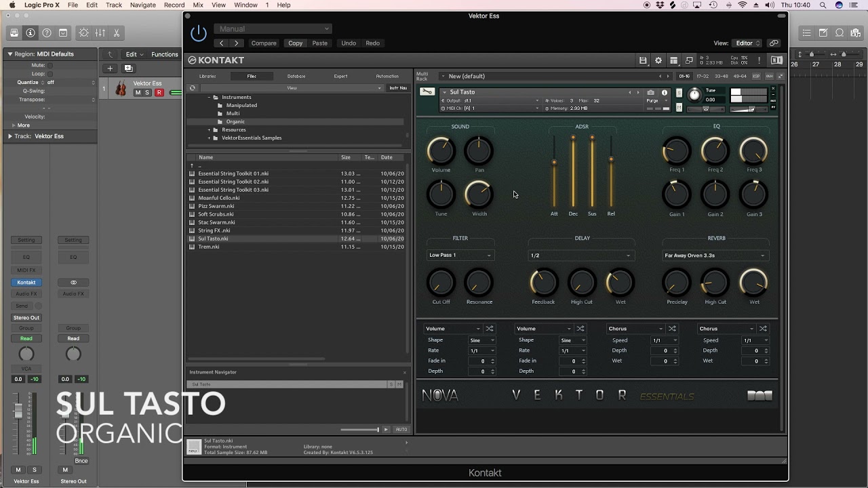Select outputs 17-32 rack page
The height and width of the screenshot is (488, 868).
tap(703, 77)
